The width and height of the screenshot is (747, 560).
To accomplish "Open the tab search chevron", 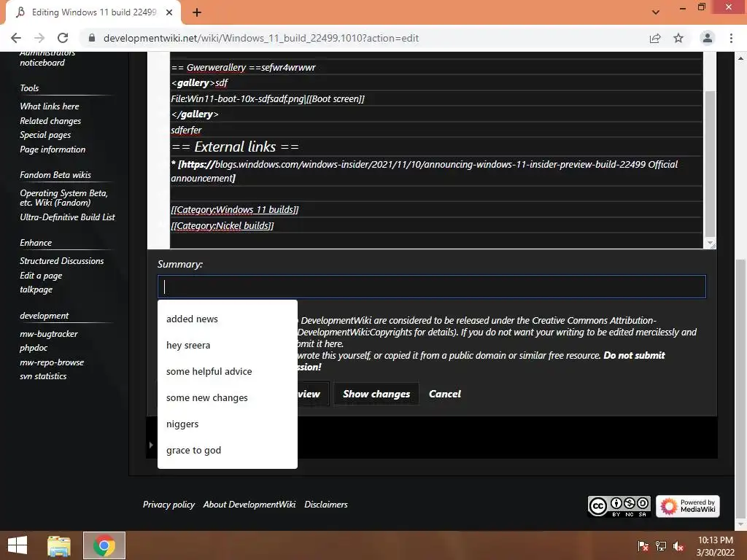I will click(x=656, y=12).
